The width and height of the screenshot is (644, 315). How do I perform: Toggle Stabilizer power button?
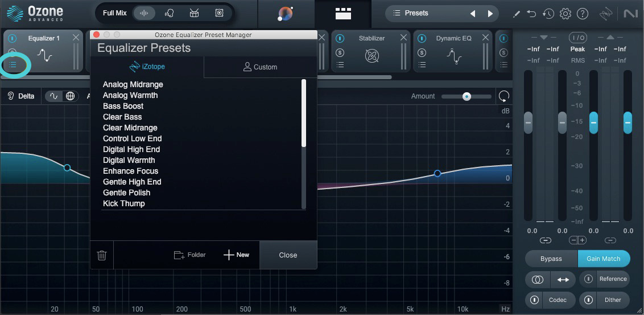point(340,38)
